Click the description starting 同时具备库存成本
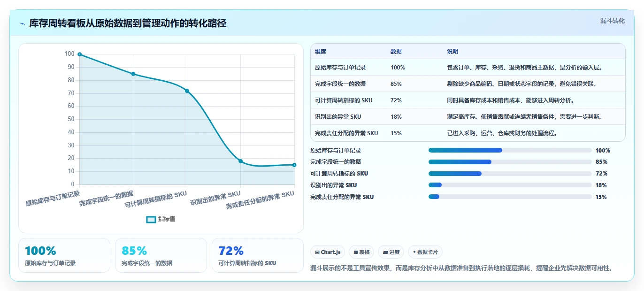Image resolution: width=644 pixels, height=291 pixels. [x=511, y=100]
